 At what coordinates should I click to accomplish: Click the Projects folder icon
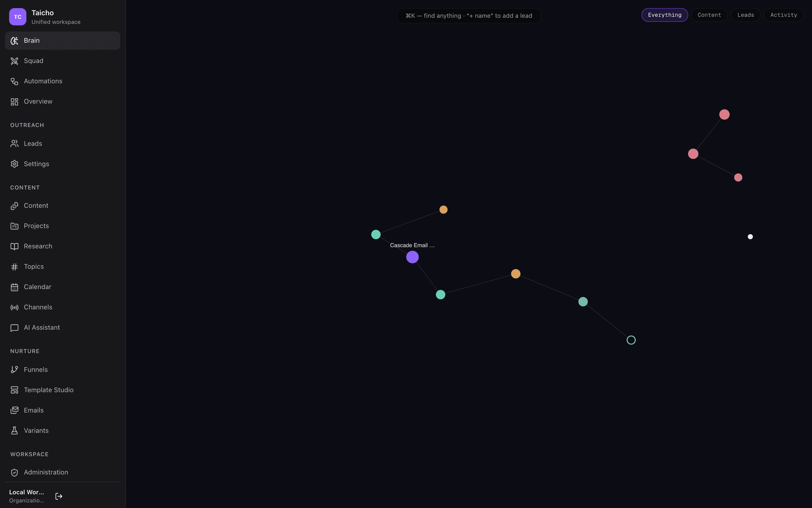coord(14,226)
